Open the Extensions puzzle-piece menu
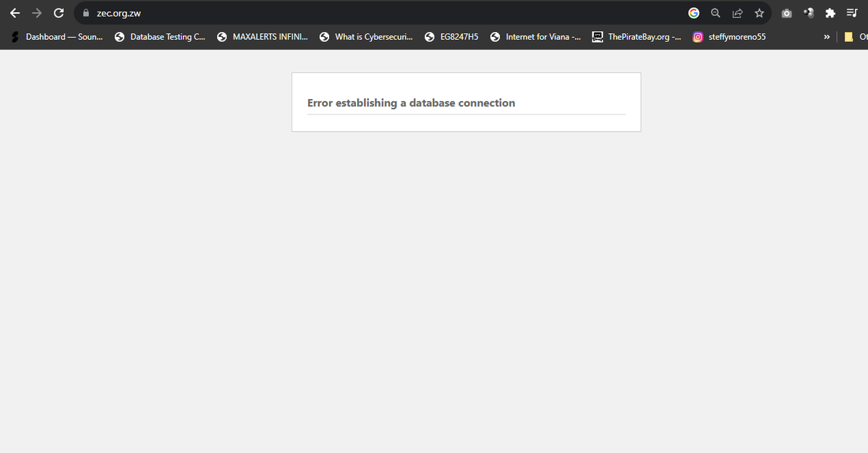Image resolution: width=868 pixels, height=453 pixels. pyautogui.click(x=830, y=13)
